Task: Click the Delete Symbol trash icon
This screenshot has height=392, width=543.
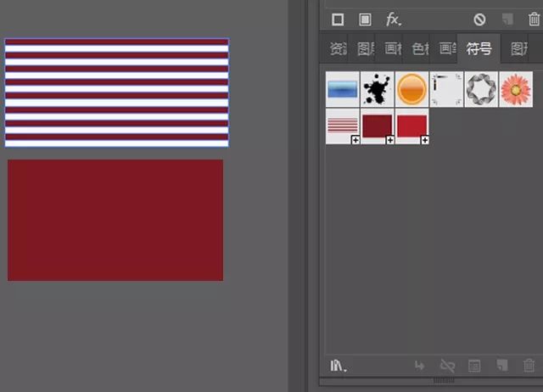Action: (x=529, y=367)
